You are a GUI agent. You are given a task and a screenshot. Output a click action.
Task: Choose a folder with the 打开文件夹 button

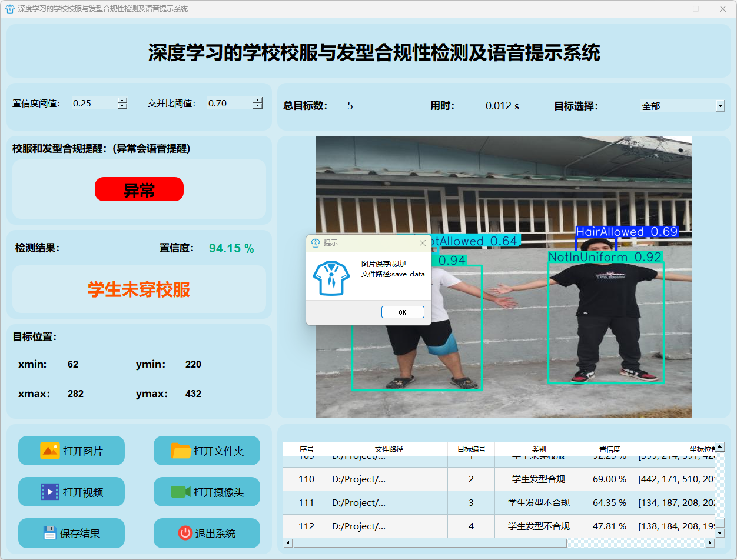point(207,451)
